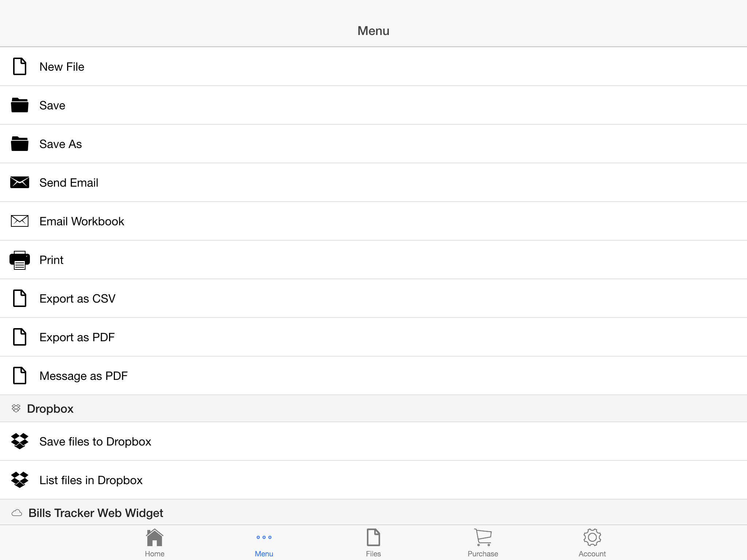Choose Message as PDF

click(x=373, y=376)
